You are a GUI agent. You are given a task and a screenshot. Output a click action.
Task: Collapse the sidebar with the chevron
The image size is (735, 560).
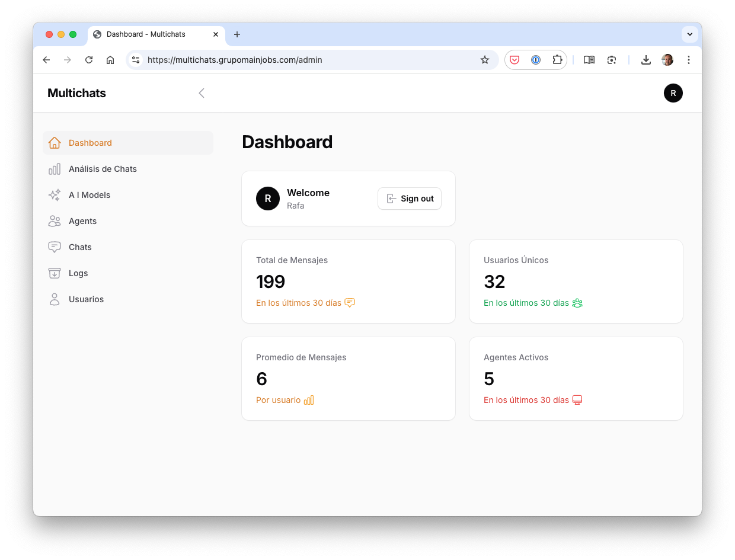coord(202,93)
